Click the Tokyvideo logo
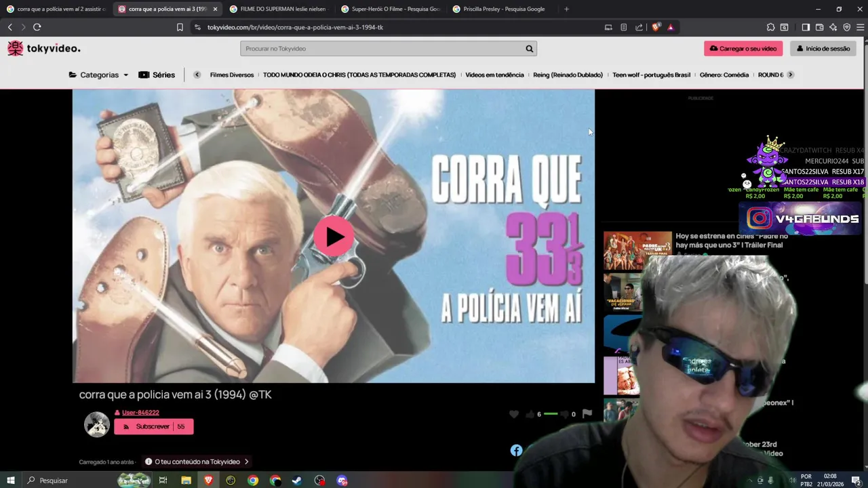 pyautogui.click(x=43, y=48)
